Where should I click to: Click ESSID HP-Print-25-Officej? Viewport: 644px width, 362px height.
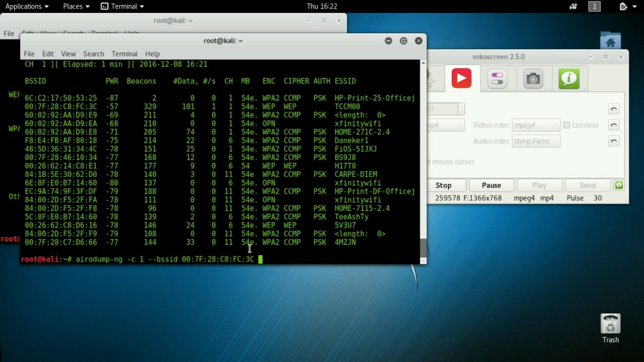pos(374,98)
